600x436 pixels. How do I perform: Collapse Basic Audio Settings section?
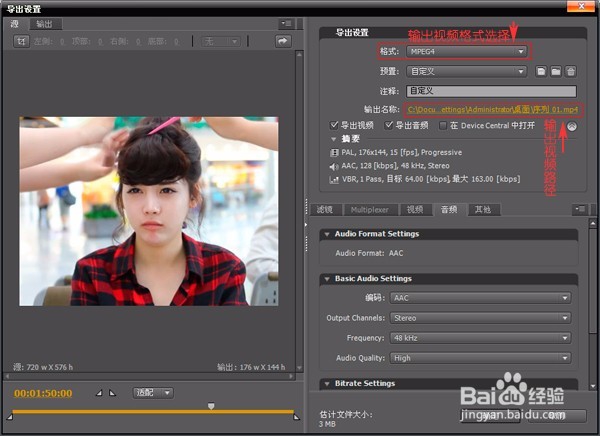[327, 279]
